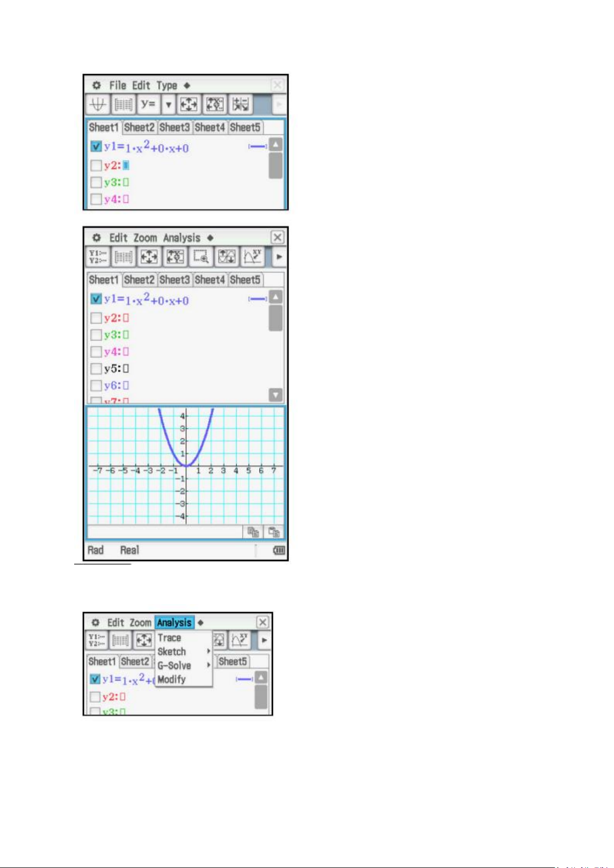Click the battery indicator in the status bar

[279, 550]
